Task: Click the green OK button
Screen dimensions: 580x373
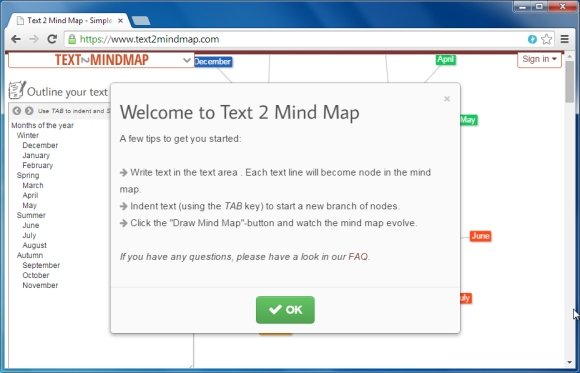Action: (285, 310)
